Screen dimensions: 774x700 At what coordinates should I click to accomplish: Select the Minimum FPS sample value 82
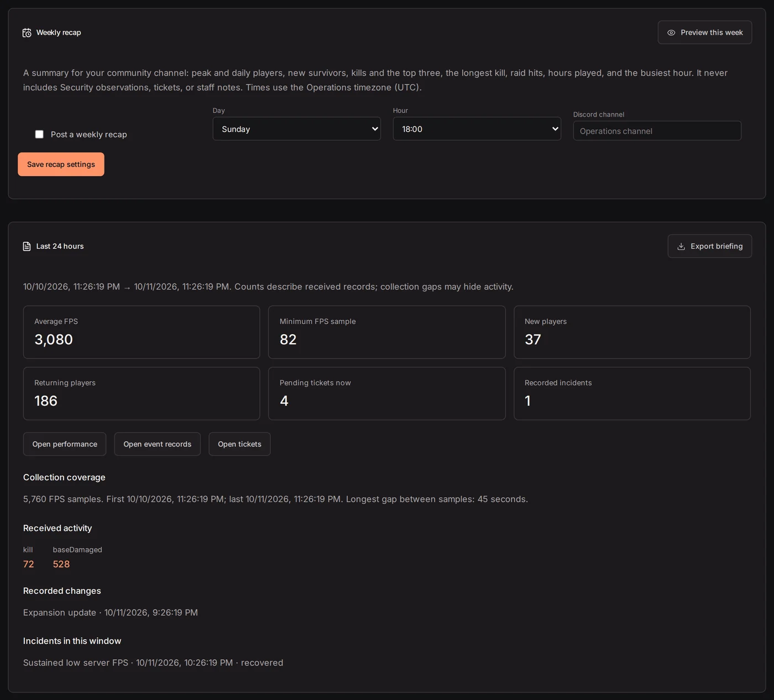click(288, 339)
